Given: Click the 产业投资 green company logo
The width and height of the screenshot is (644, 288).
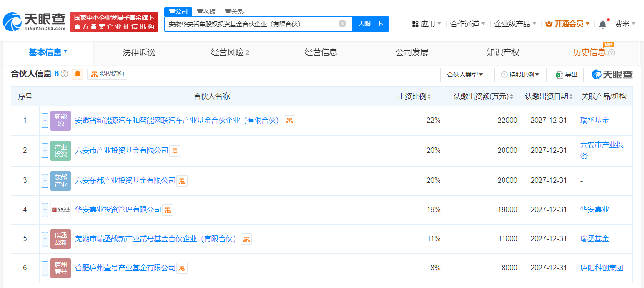Looking at the screenshot, I should (x=61, y=151).
